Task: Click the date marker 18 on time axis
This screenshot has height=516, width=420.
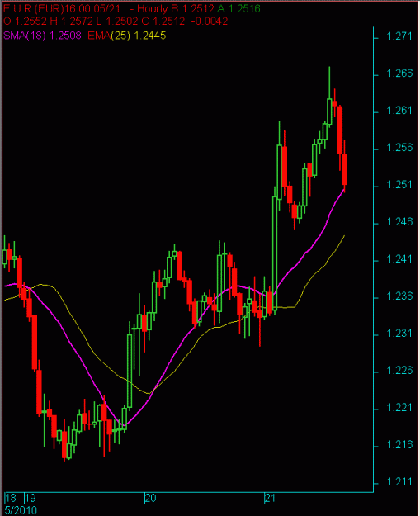Action: tap(11, 498)
